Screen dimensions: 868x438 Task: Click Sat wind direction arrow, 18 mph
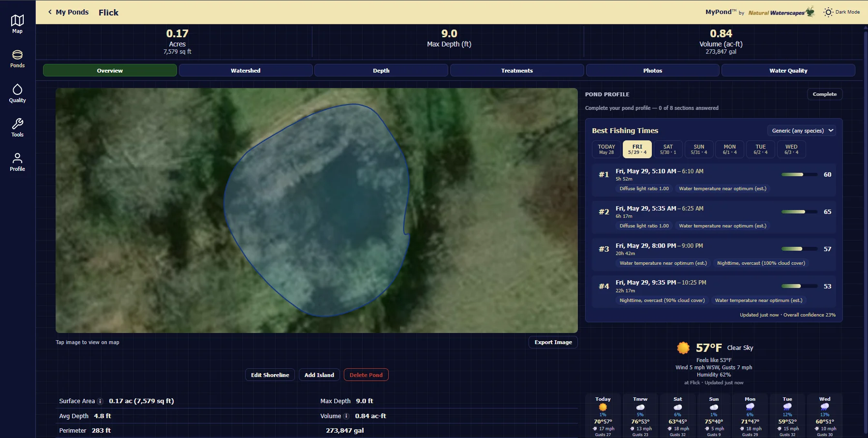coord(670,429)
